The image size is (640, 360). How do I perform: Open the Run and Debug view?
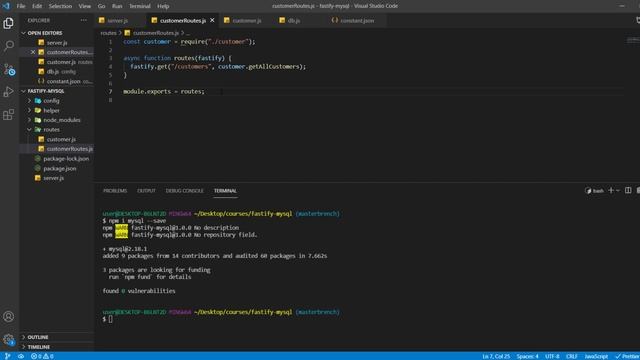(9, 92)
